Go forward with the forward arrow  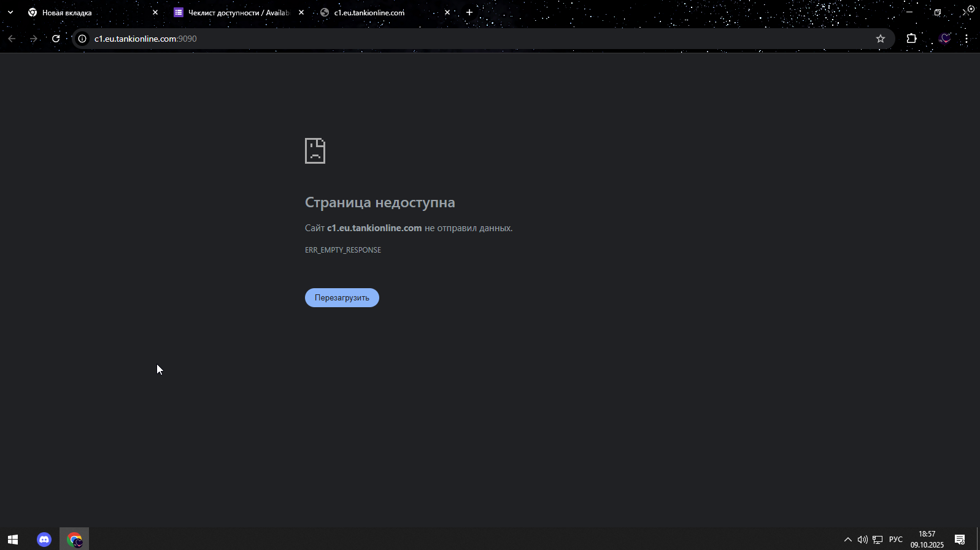coord(34,39)
